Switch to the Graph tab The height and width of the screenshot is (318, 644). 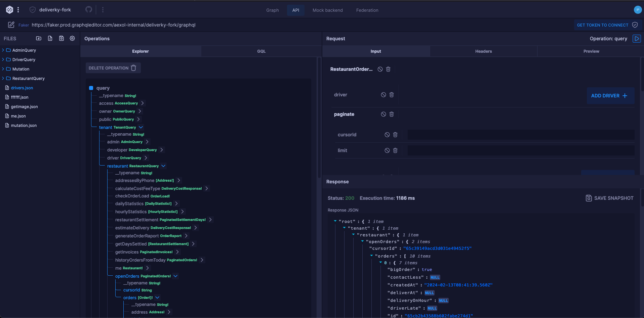pos(272,10)
